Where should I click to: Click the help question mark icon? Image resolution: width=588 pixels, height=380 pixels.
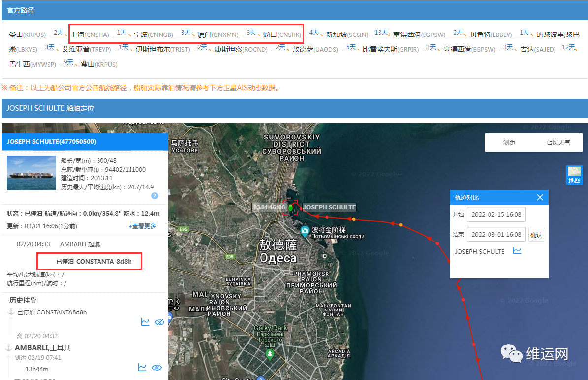(x=155, y=196)
